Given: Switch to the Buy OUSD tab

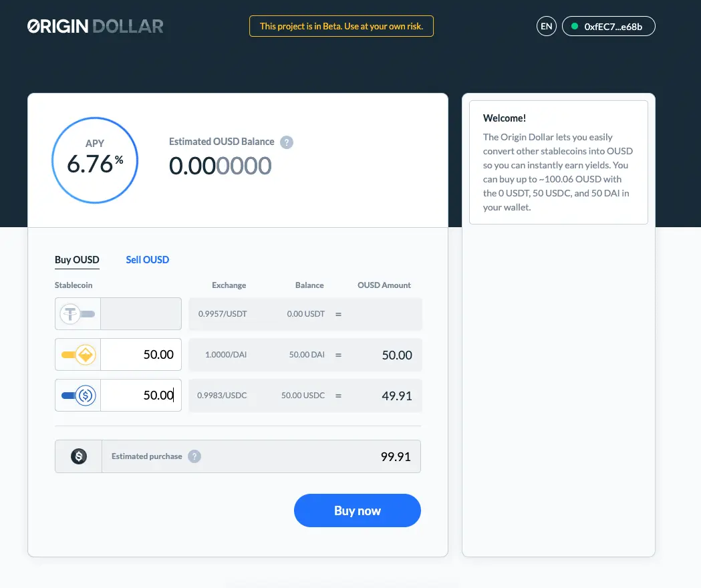Looking at the screenshot, I should point(77,260).
